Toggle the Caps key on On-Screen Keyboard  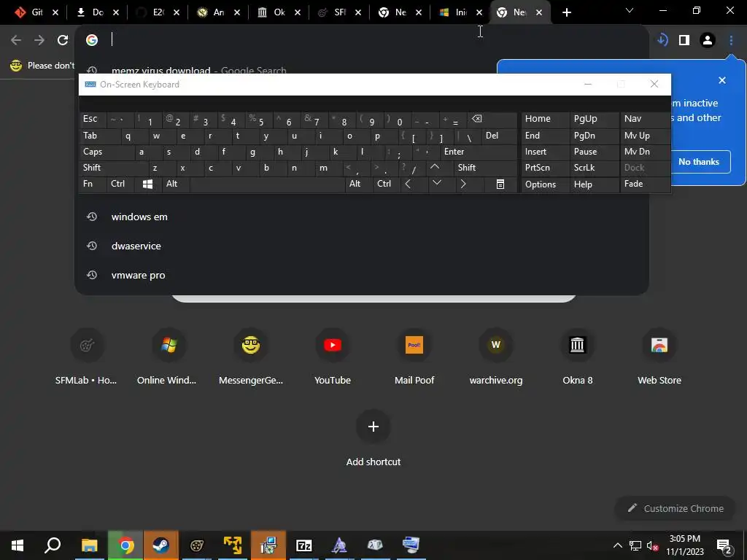point(106,152)
